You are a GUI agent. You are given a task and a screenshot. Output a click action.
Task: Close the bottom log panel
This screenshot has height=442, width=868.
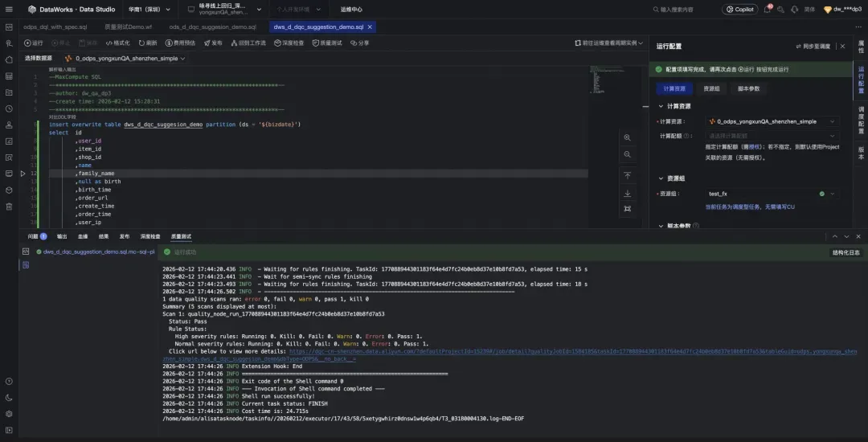click(x=858, y=236)
